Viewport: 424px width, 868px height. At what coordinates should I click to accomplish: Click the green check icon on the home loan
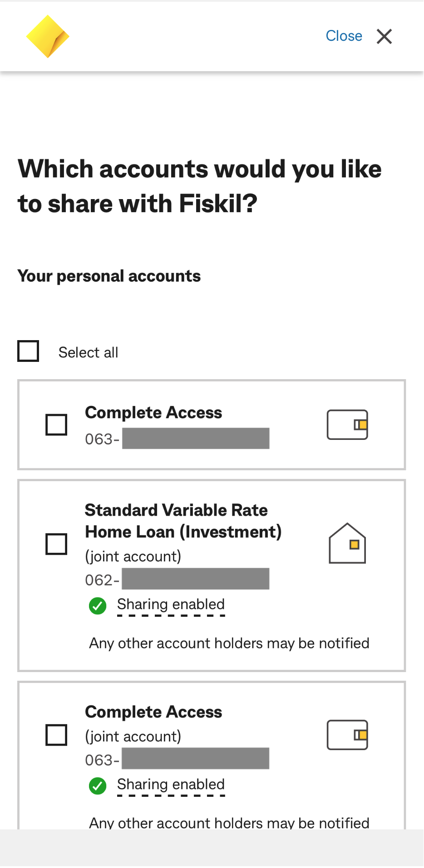pyautogui.click(x=97, y=605)
